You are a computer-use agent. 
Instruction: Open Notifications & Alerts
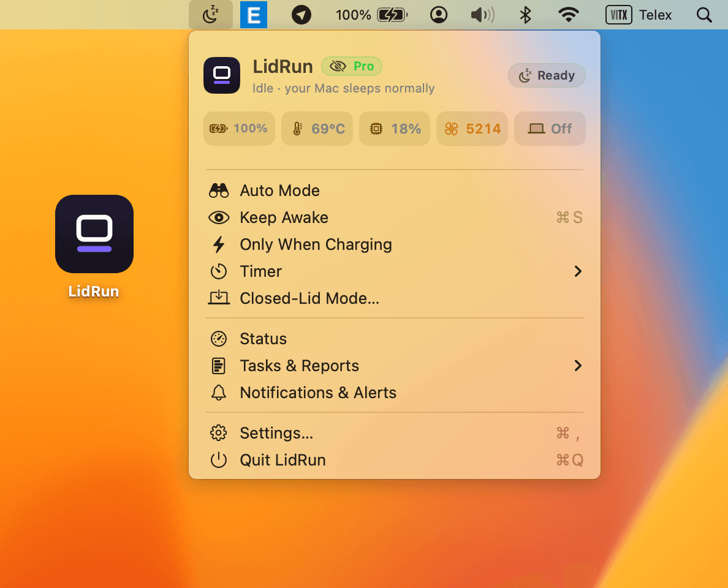(395, 393)
